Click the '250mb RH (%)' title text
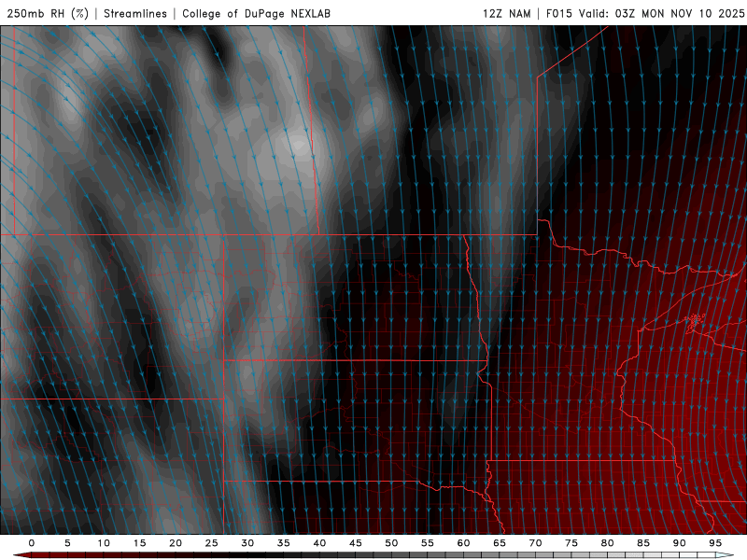747x560 pixels. tap(48, 13)
